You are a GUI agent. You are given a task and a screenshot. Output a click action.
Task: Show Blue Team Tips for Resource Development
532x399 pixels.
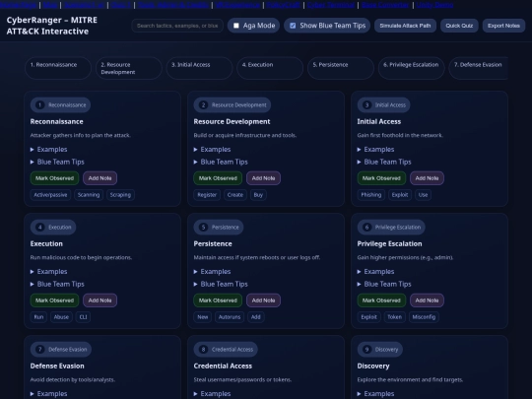point(221,162)
